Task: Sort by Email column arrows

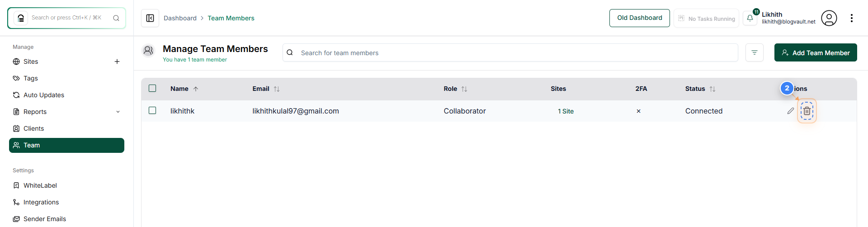Action: coord(277,89)
